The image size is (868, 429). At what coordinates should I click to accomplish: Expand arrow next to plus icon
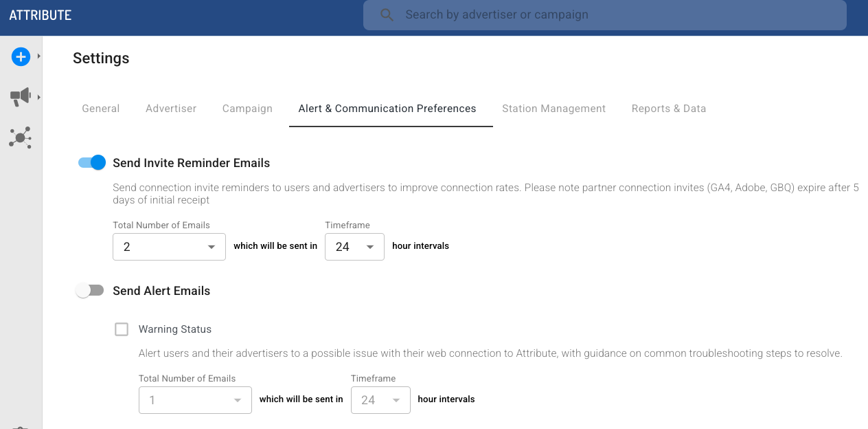pos(39,56)
